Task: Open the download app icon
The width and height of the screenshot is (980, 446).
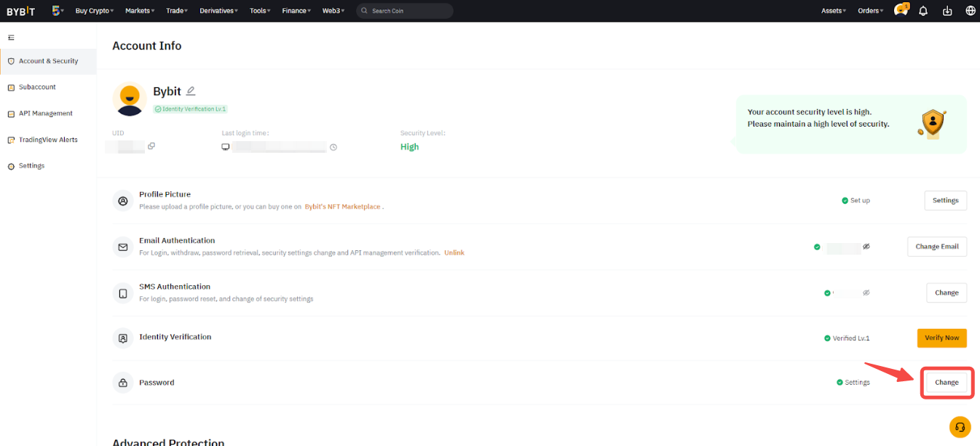Action: click(947, 11)
